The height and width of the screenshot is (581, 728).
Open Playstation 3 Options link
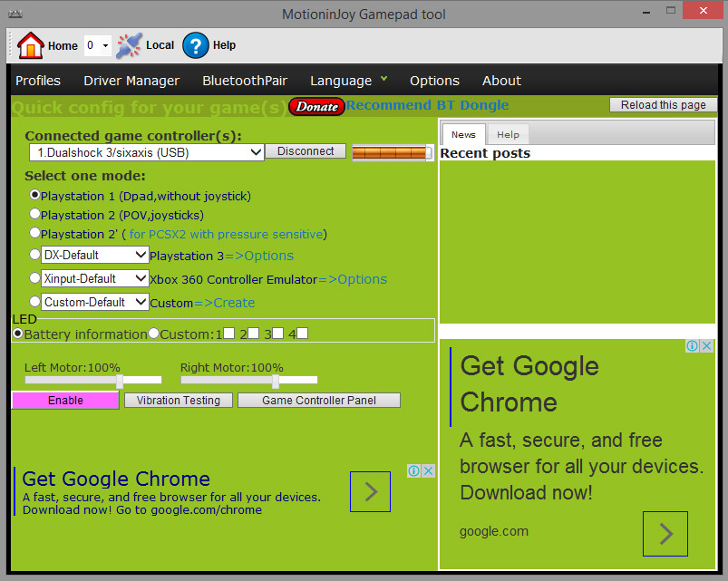(259, 256)
